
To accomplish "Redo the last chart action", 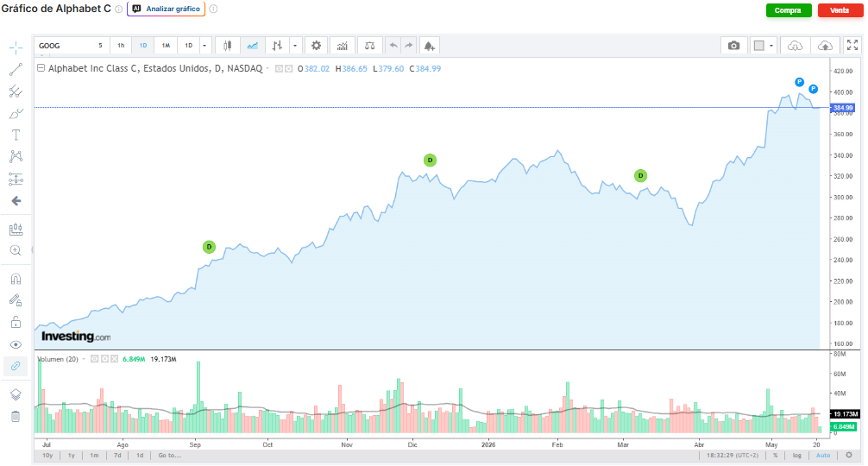I will coord(408,46).
